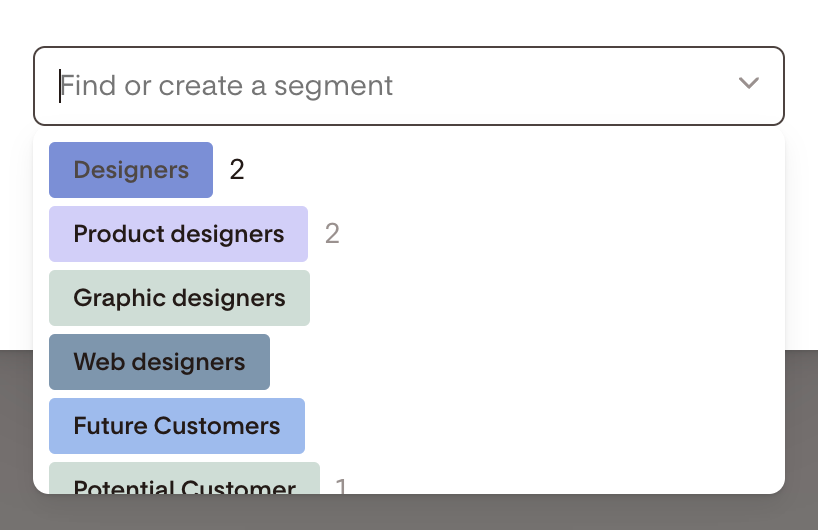Click the count 2 next to Product designers
Image resolution: width=818 pixels, height=530 pixels.
[332, 234]
